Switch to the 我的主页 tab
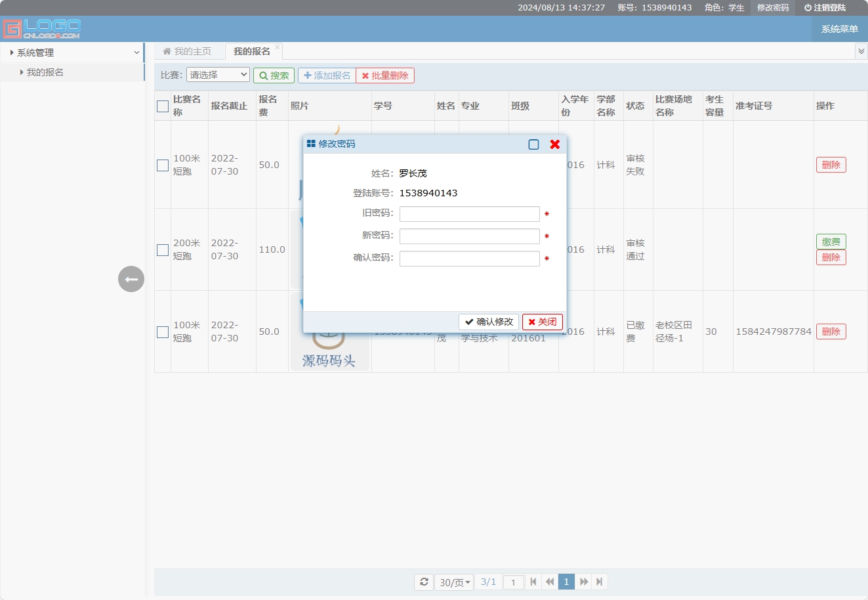This screenshot has height=600, width=868. coord(188,51)
